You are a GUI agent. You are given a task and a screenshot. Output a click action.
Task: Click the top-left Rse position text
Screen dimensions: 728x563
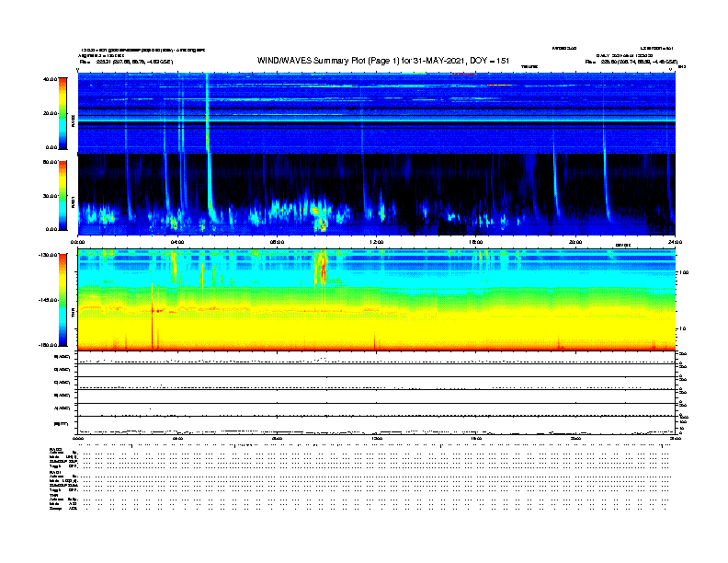point(125,62)
